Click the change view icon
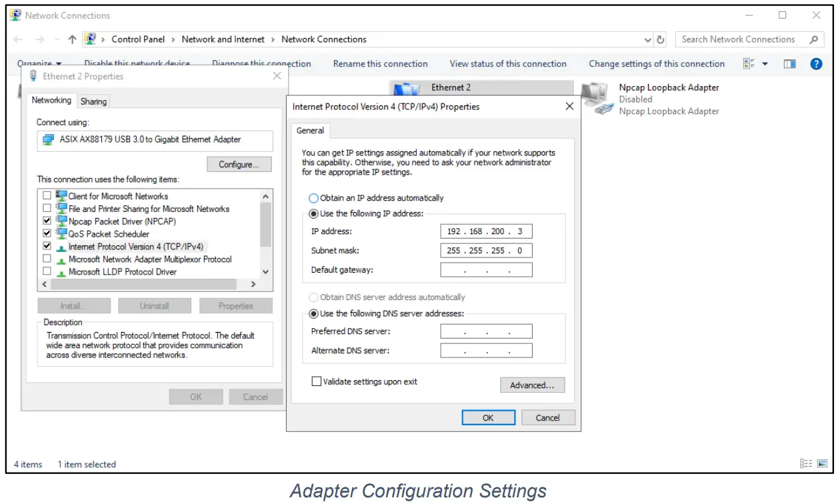Screen dimensions: 838x504 (x=749, y=64)
